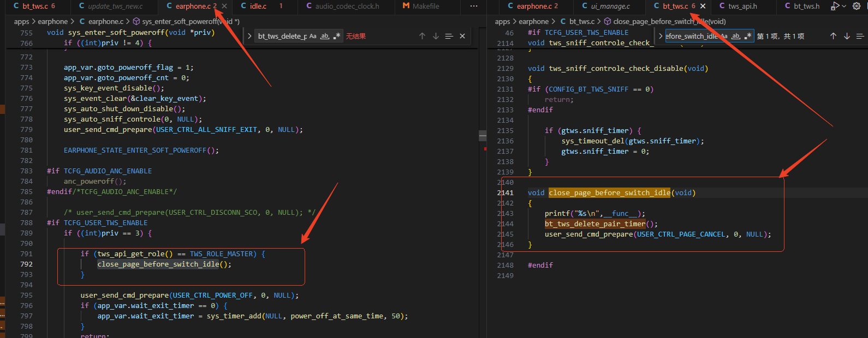Switch to the bt_tws.h tab
868x338 pixels.
[806, 6]
